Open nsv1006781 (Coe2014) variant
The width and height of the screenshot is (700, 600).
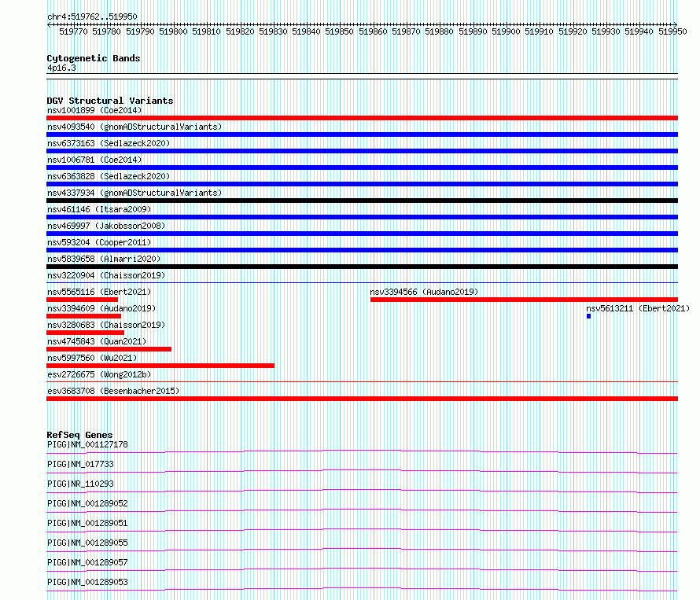[94, 160]
